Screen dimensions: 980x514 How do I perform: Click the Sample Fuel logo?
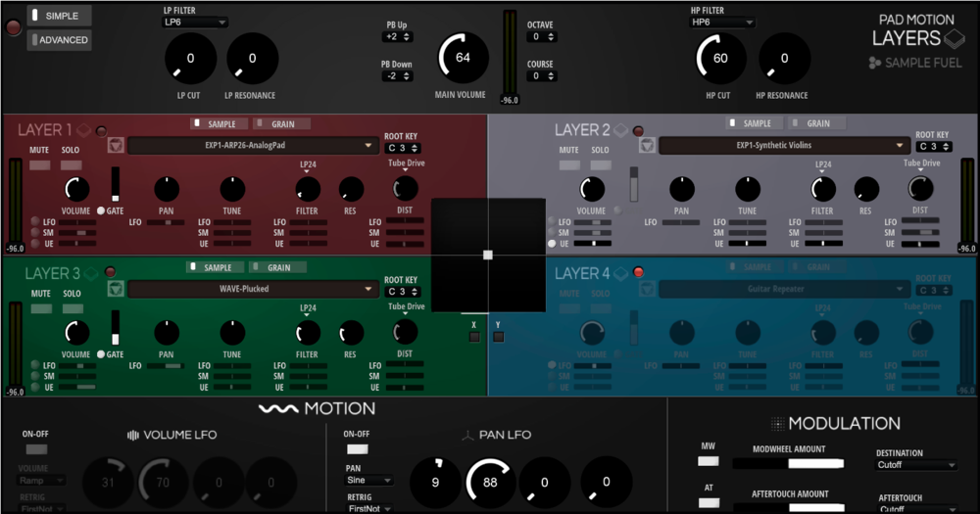(x=915, y=63)
